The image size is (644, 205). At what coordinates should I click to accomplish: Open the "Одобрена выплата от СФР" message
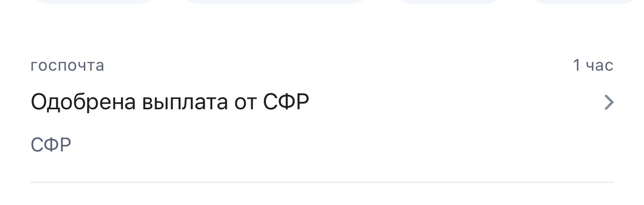point(170,102)
